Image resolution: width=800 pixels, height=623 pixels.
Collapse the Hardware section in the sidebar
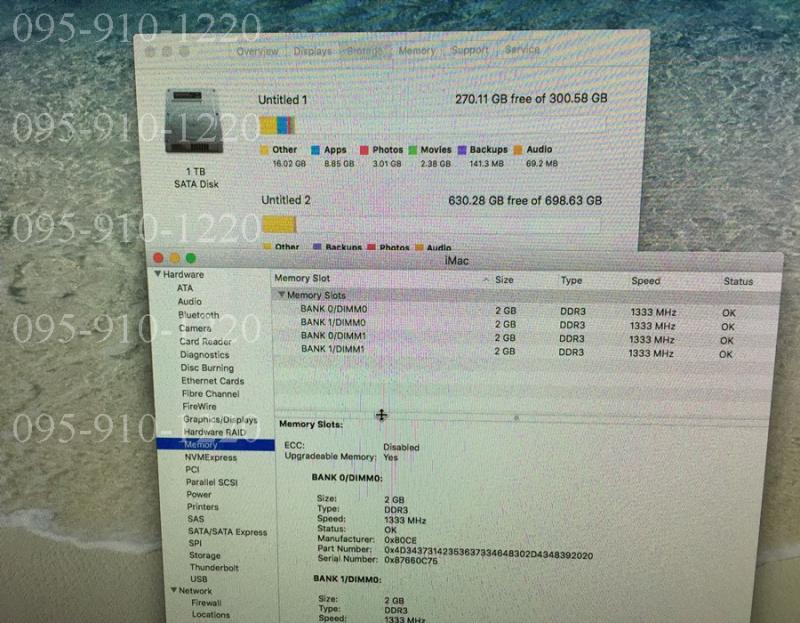tap(158, 274)
